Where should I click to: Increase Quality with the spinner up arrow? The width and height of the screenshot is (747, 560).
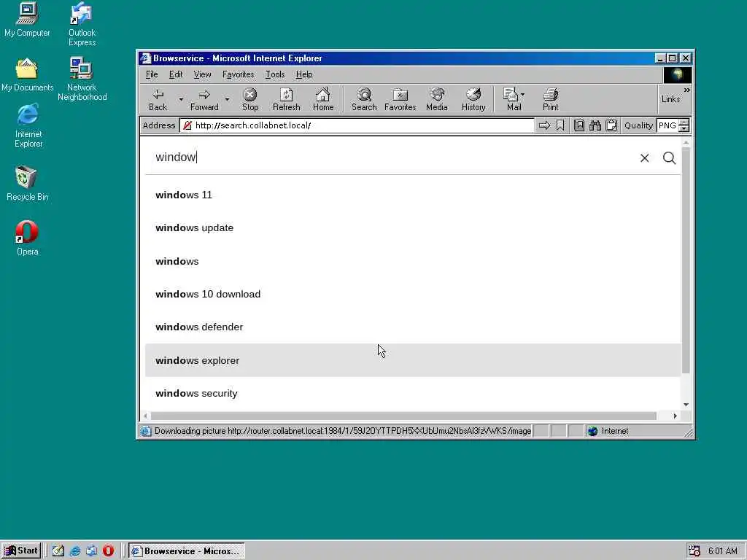click(684, 122)
